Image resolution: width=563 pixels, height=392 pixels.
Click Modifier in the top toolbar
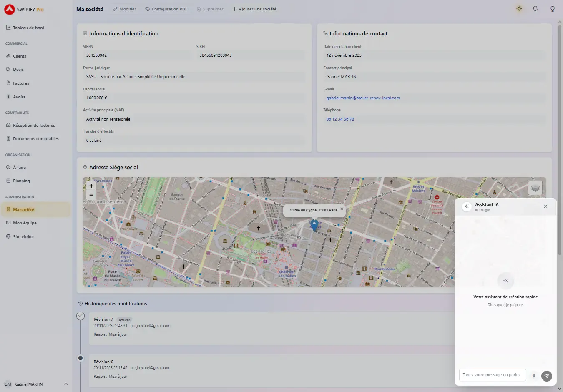124,9
